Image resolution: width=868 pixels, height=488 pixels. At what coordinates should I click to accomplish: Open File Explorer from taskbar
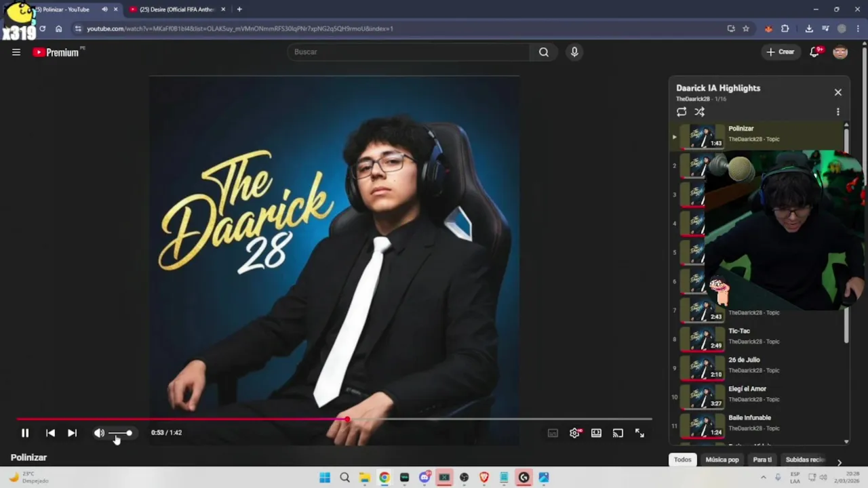(x=365, y=478)
